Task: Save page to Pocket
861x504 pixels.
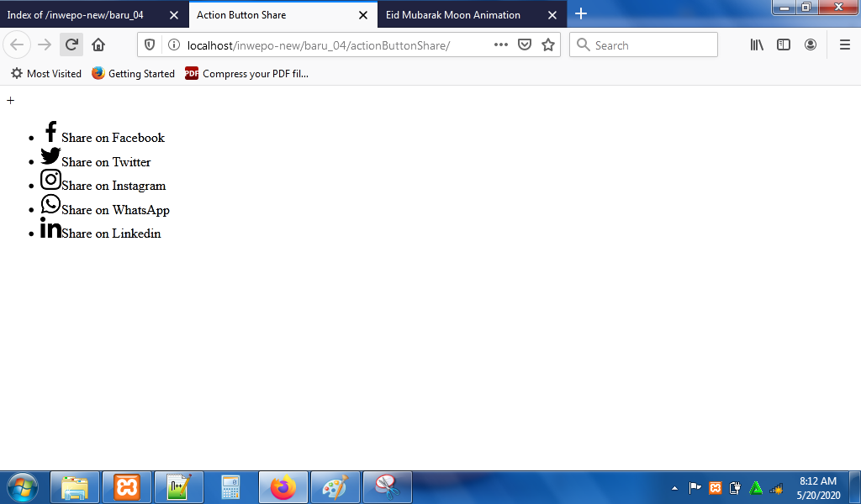Action: click(x=525, y=45)
